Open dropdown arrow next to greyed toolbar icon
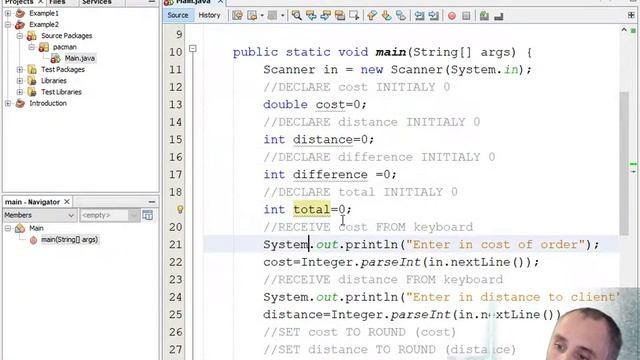Image resolution: width=640 pixels, height=360 pixels. (x=282, y=16)
